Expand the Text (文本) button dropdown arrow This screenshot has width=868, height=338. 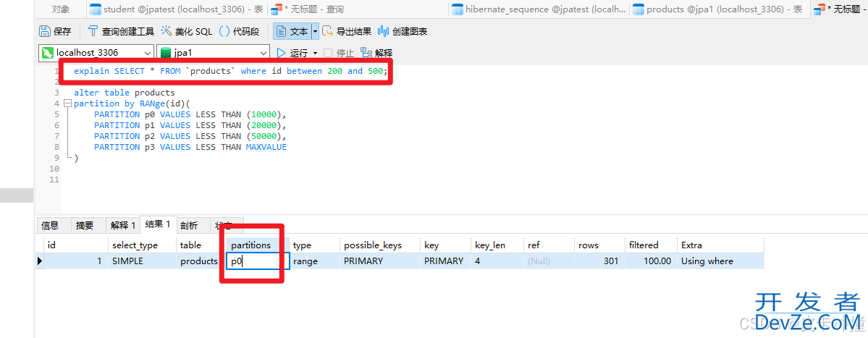pos(316,32)
